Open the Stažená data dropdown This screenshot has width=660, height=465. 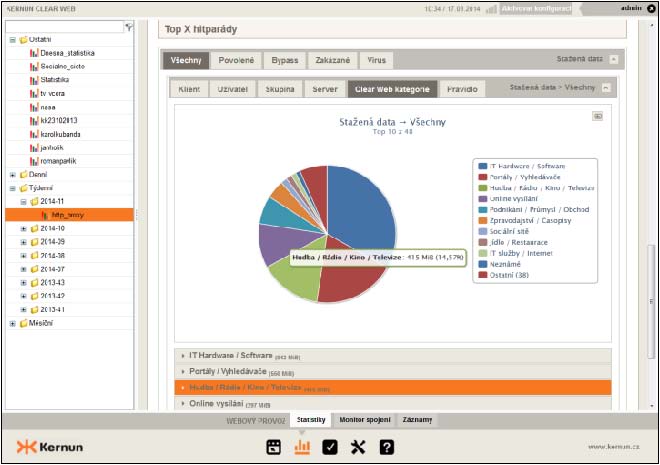614,61
